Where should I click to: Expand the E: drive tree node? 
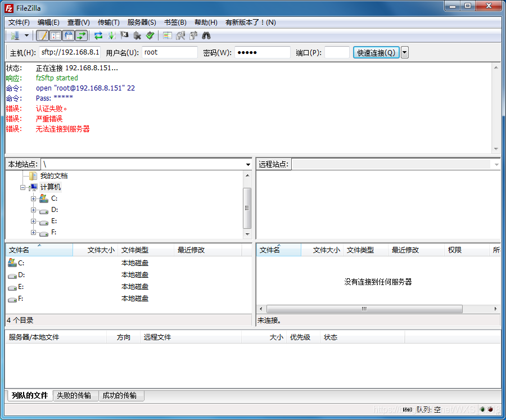33,221
